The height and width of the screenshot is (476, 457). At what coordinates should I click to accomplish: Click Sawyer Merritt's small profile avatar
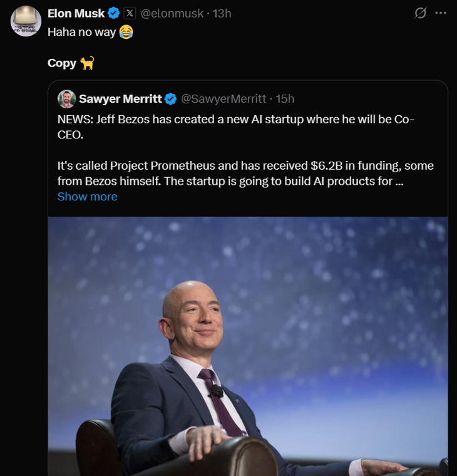66,99
